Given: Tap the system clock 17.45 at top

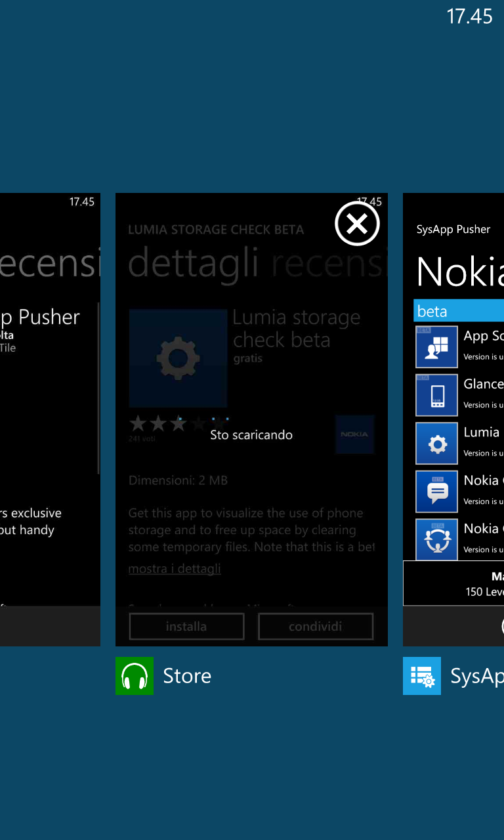Looking at the screenshot, I should click(x=470, y=16).
